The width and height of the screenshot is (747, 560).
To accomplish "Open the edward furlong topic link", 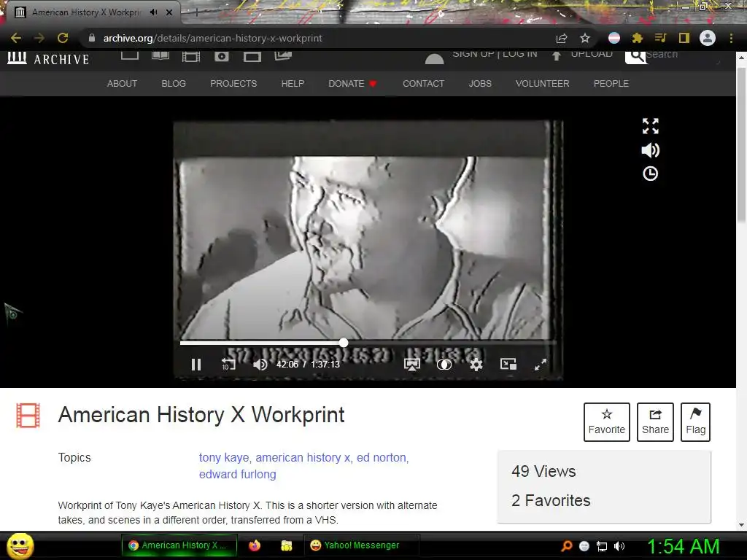I will click(237, 474).
